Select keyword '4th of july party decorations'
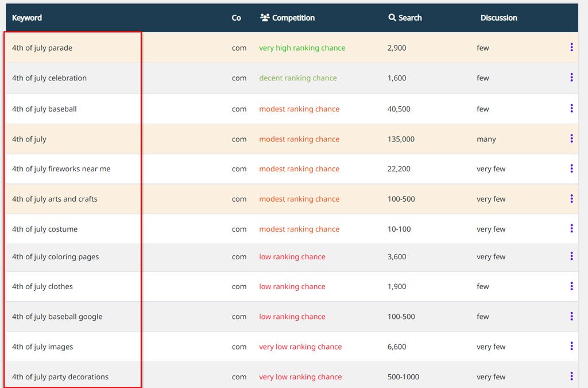 tap(60, 377)
